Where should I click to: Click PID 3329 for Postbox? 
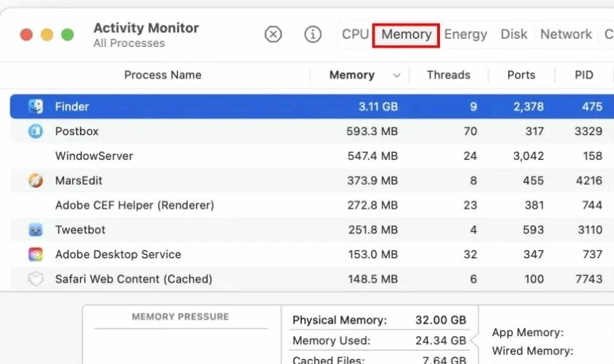click(x=588, y=131)
